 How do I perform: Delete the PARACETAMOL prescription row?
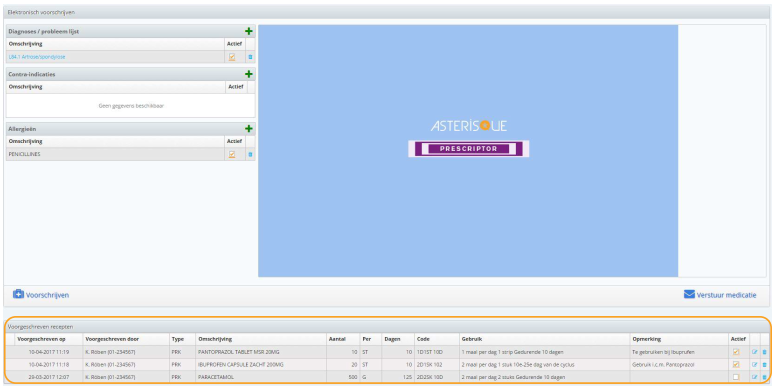coord(765,377)
